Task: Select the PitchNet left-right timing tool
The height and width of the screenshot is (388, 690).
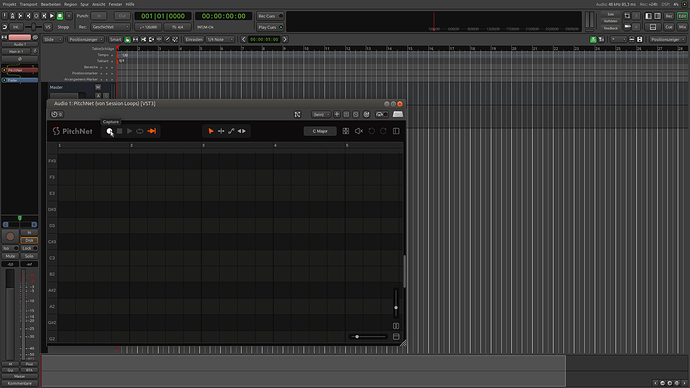Action: [242, 131]
